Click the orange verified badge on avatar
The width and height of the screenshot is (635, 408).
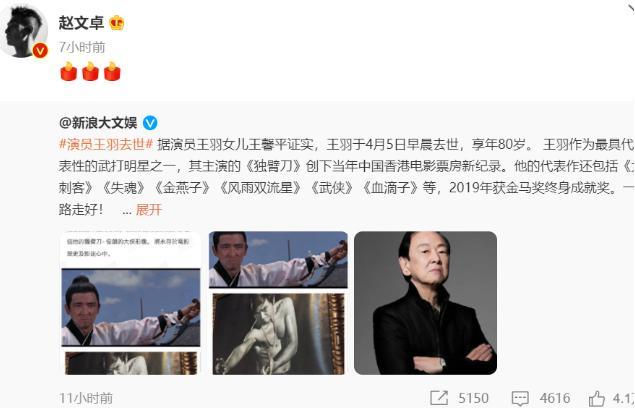40,51
